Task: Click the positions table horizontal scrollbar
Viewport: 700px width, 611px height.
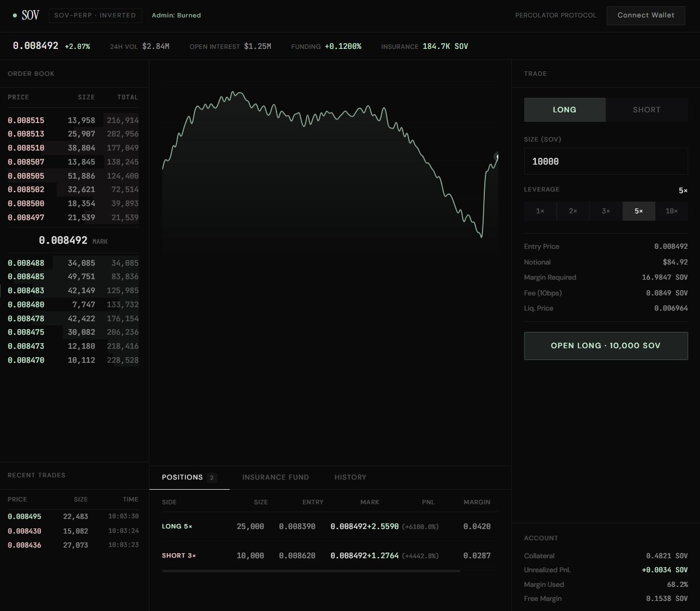Action: [311, 571]
